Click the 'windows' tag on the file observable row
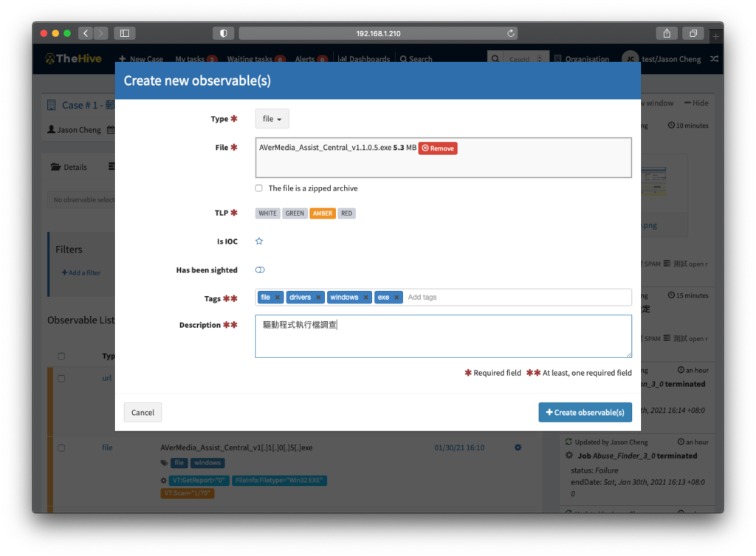 (x=207, y=463)
